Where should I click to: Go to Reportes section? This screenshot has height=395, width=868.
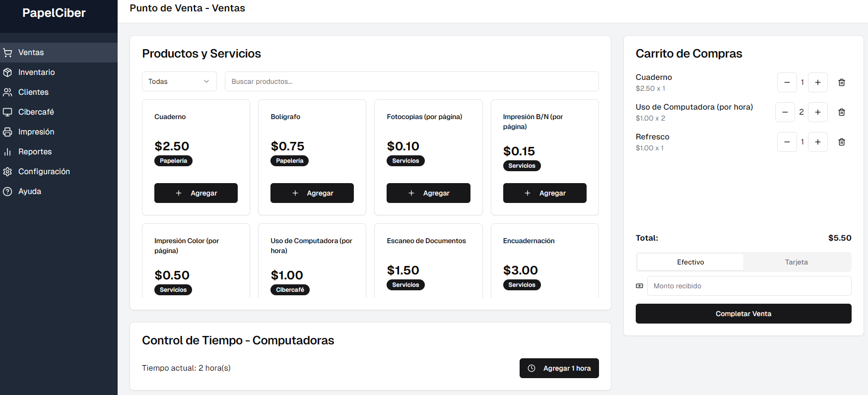click(59, 152)
